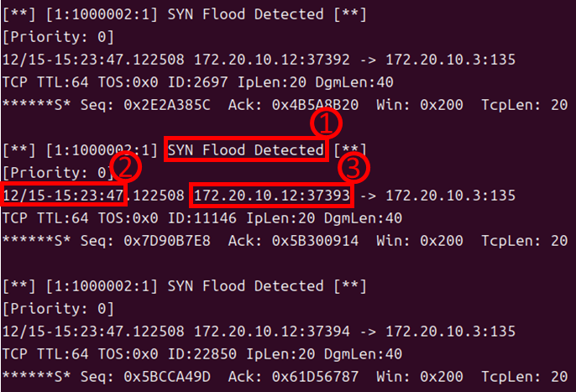576x392 pixels.
Task: Click Ack value 0x61D56787
Action: click(x=315, y=377)
